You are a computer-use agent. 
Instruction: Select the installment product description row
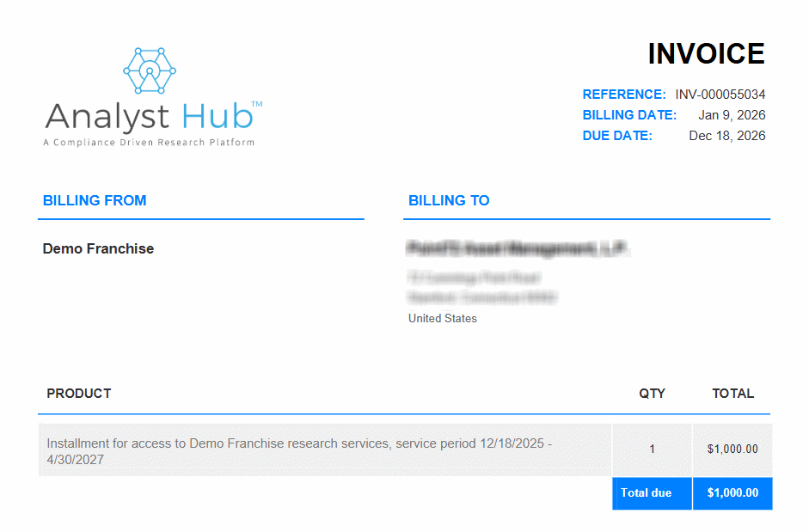pos(299,451)
